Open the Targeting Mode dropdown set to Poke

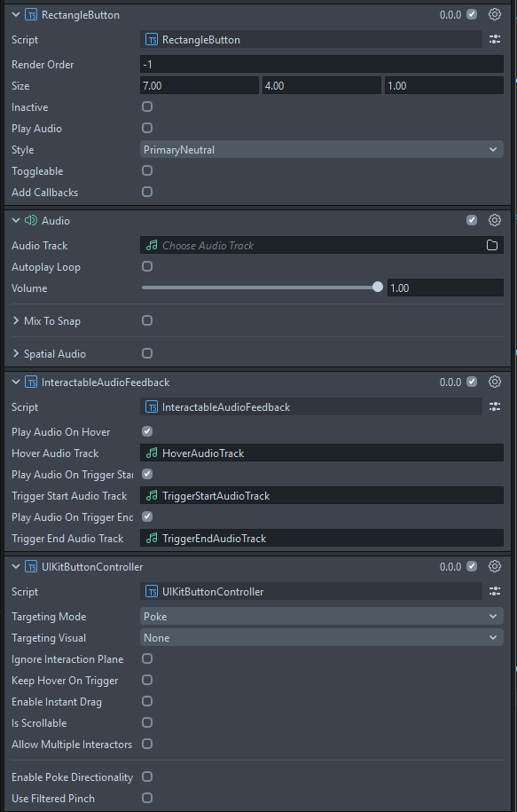click(x=319, y=616)
